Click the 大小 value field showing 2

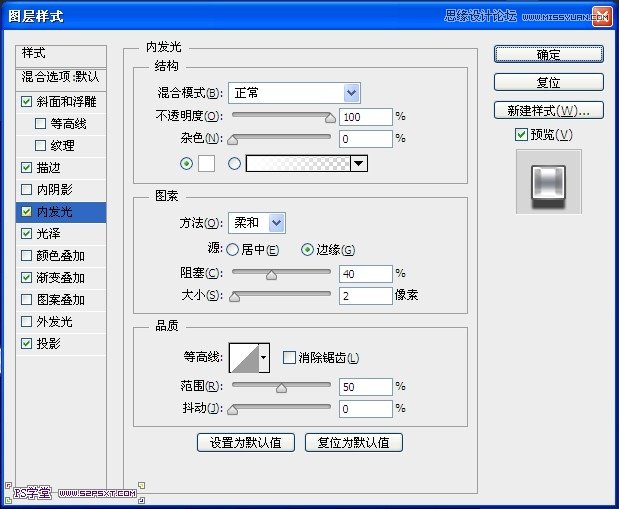(366, 296)
